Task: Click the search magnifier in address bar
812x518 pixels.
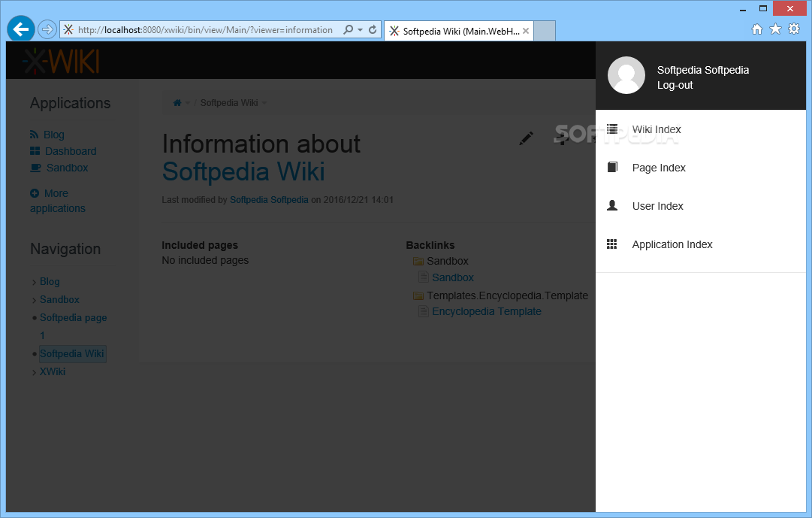Action: pyautogui.click(x=349, y=29)
